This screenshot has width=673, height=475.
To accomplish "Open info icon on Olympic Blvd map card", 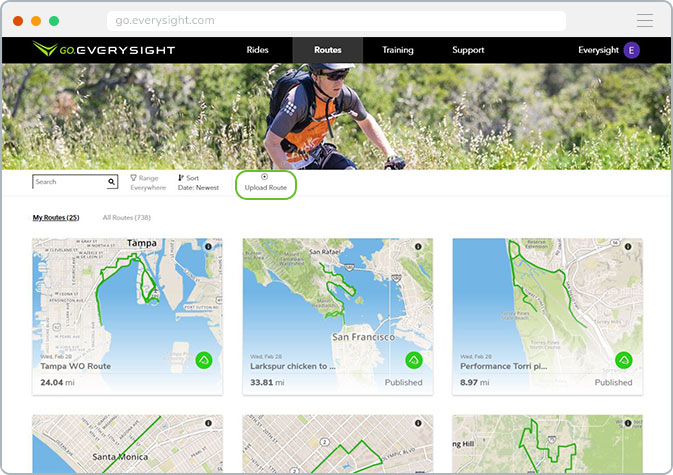I will coord(418,423).
